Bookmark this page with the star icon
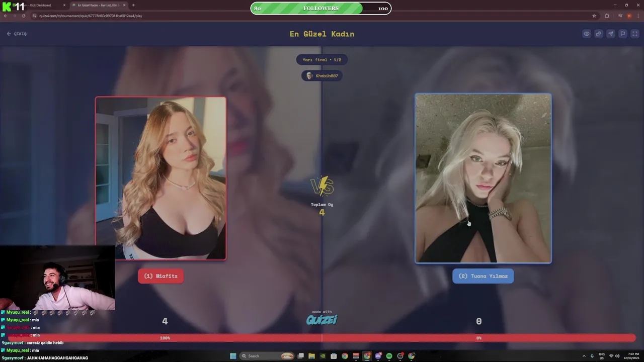Image resolution: width=644 pixels, height=362 pixels. (x=594, y=16)
